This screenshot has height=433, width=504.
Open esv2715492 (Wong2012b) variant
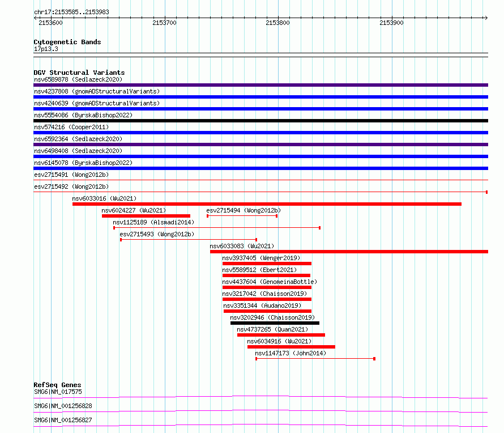(71, 186)
